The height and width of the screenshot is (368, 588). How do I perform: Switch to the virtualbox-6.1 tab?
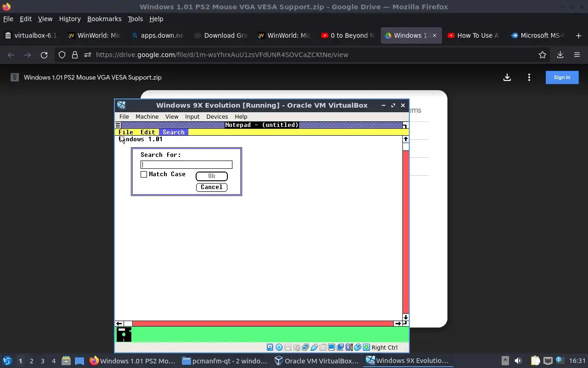pos(31,35)
